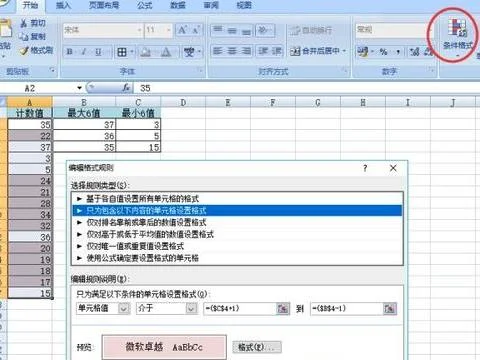The width and height of the screenshot is (480, 360).
Task: Open the font size 11 dropdown
Action: point(169,30)
